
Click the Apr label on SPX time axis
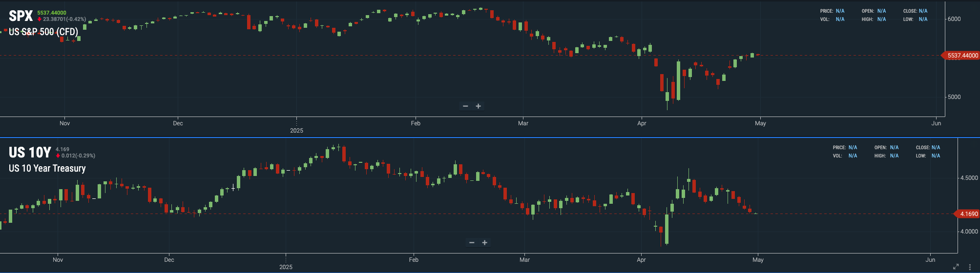[642, 123]
